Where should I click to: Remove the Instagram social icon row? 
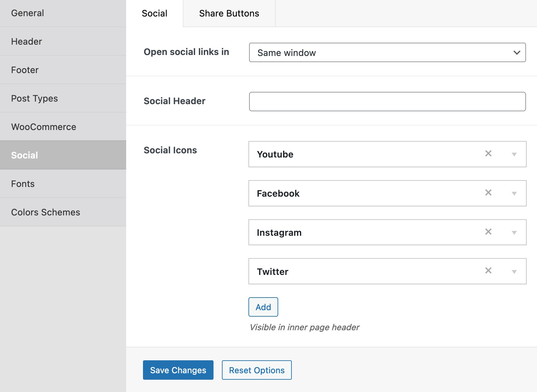pyautogui.click(x=488, y=232)
